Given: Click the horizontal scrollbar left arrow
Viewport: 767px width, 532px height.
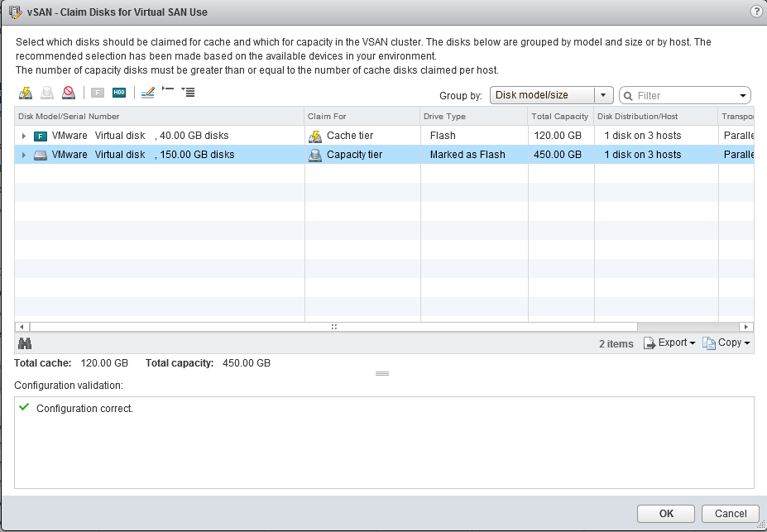Looking at the screenshot, I should 22,327.
